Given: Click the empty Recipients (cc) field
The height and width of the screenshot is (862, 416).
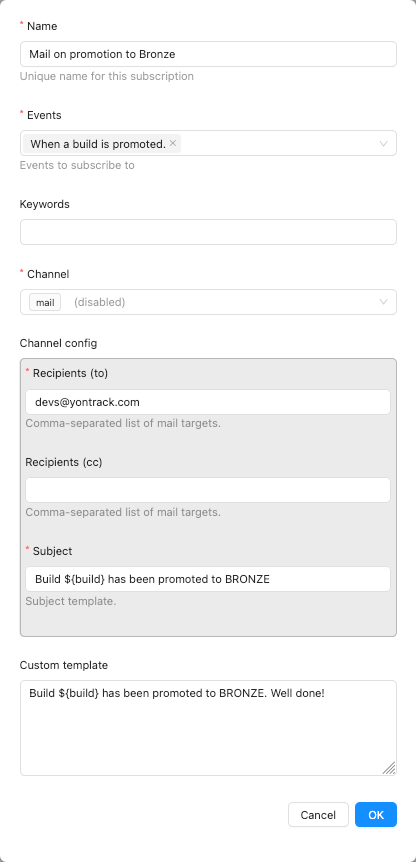Looking at the screenshot, I should click(208, 490).
